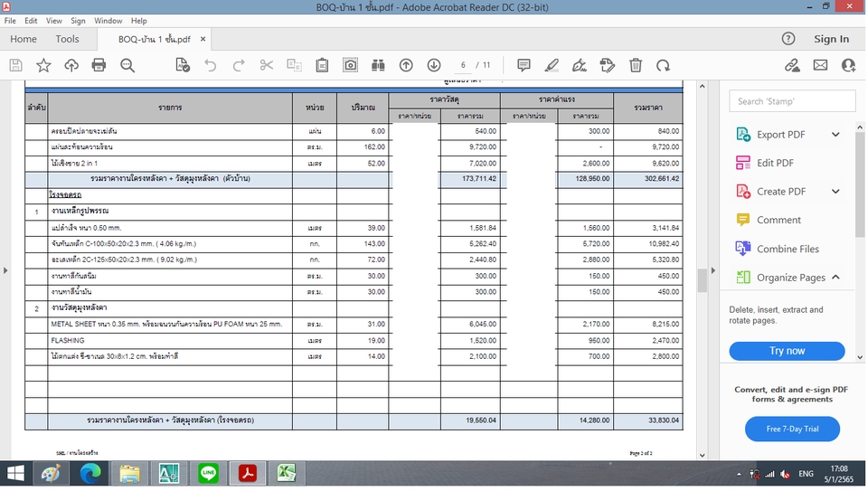Add a sticky note comment

click(x=524, y=65)
